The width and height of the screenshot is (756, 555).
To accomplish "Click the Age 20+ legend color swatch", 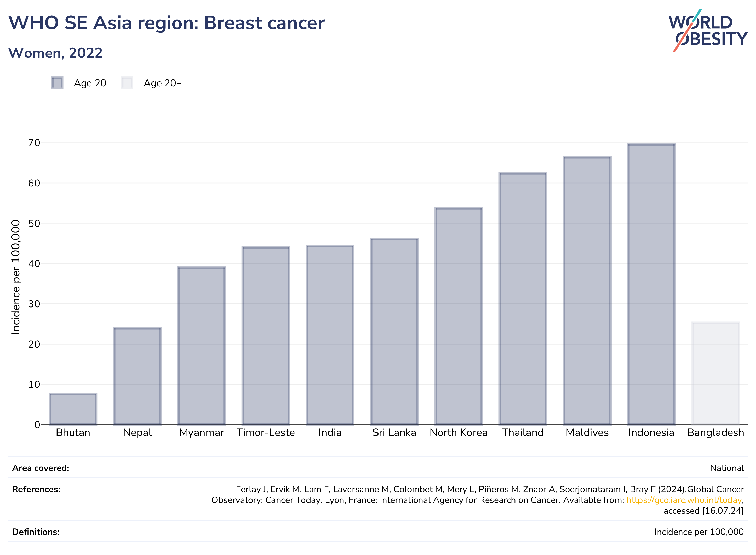I will coord(127,83).
